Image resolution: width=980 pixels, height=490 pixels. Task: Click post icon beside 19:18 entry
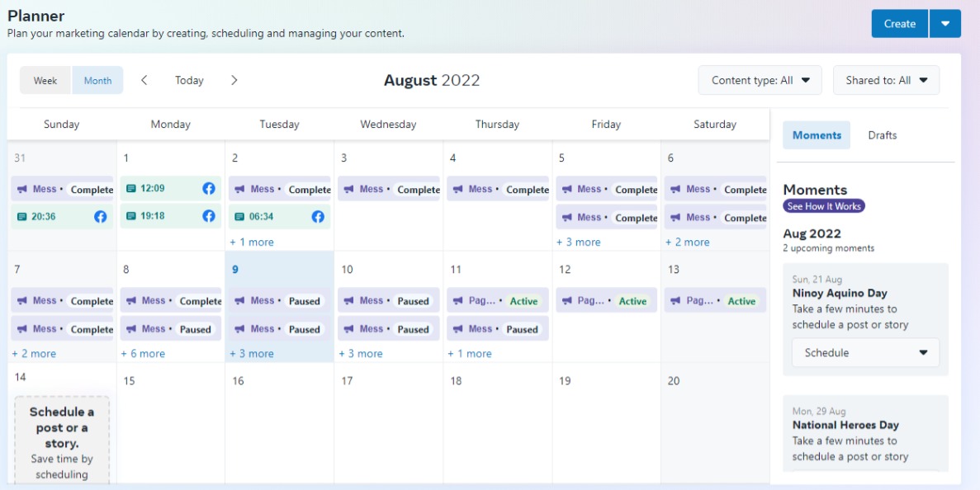130,217
